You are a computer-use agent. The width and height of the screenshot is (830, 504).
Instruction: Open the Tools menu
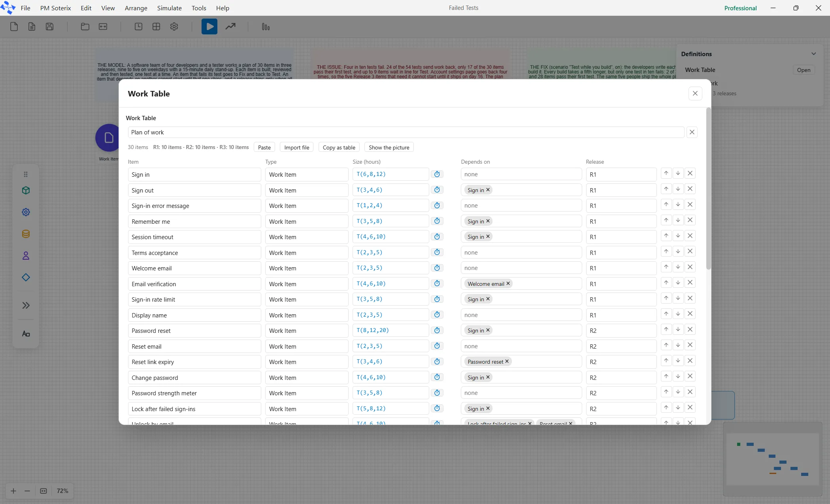tap(199, 8)
